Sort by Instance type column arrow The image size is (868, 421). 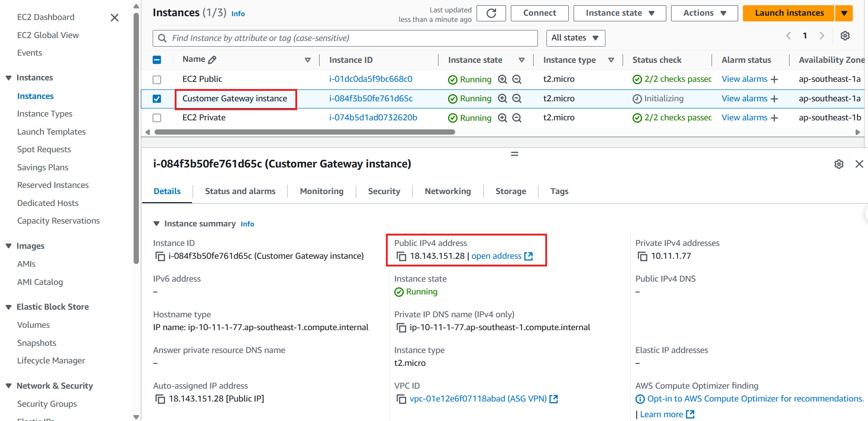pyautogui.click(x=611, y=60)
